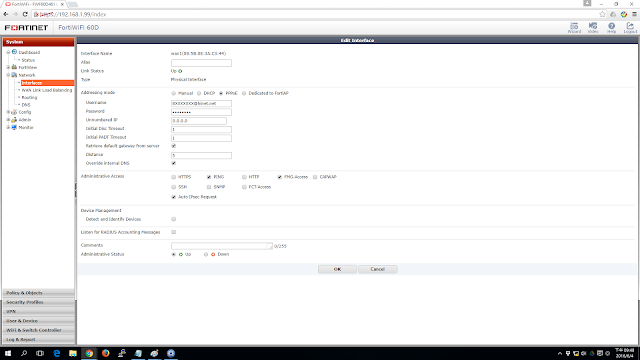The image size is (640, 360).
Task: Open the Security Profiles section
Action: 38,302
